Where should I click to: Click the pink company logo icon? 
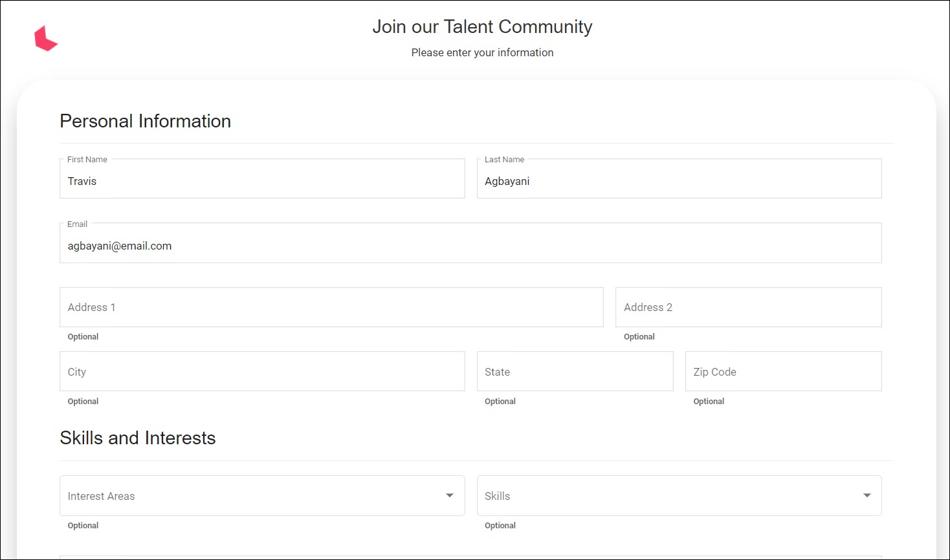[x=47, y=39]
